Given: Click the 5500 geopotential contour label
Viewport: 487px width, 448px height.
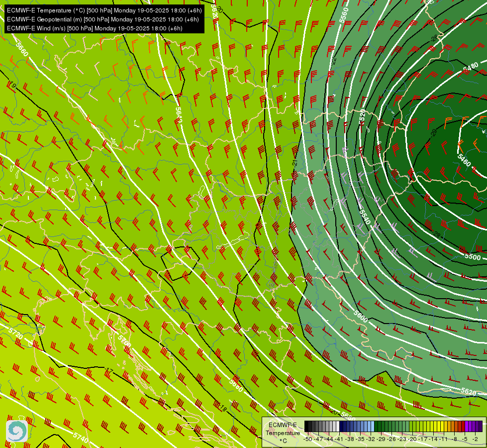Looking at the screenshot, I should (x=473, y=256).
